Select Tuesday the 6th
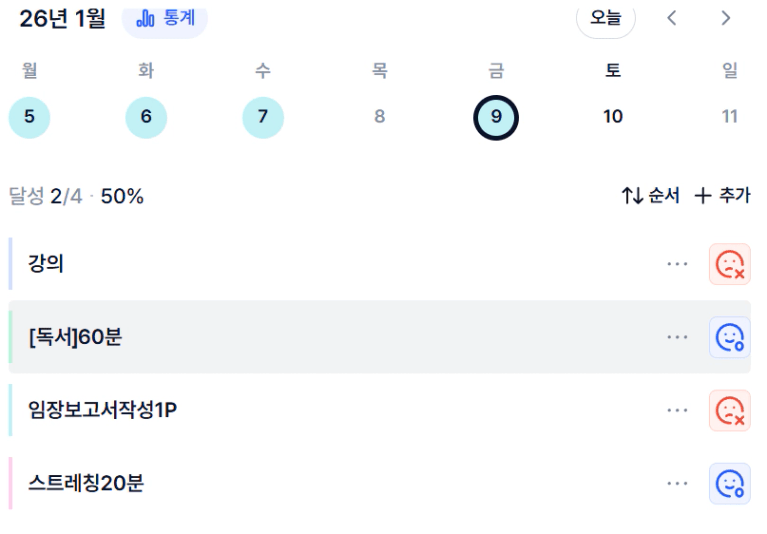Screen dimensions: 767x534 coord(146,117)
